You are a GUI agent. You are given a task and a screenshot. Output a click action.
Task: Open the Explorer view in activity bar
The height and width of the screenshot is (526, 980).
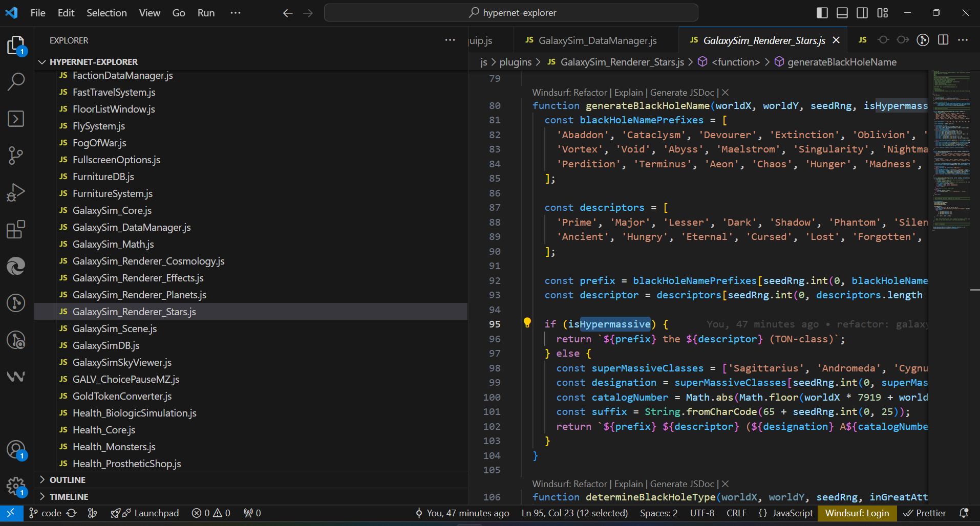[16, 45]
